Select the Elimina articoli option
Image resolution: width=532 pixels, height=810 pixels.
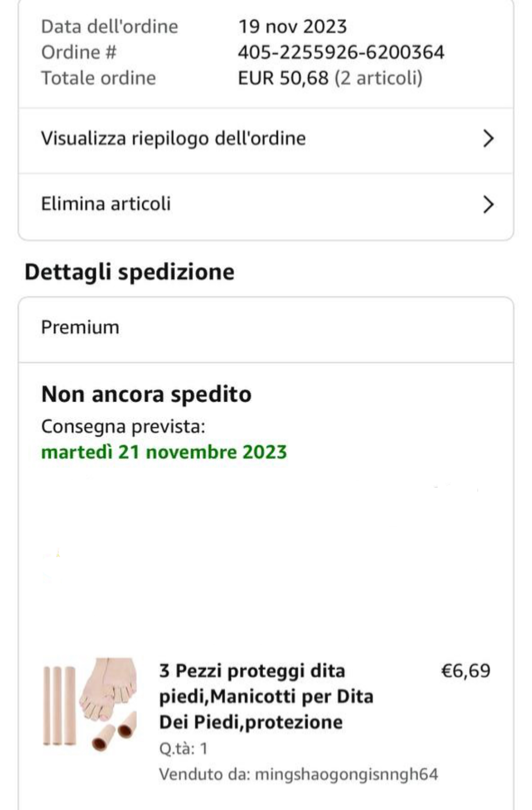[x=106, y=204]
